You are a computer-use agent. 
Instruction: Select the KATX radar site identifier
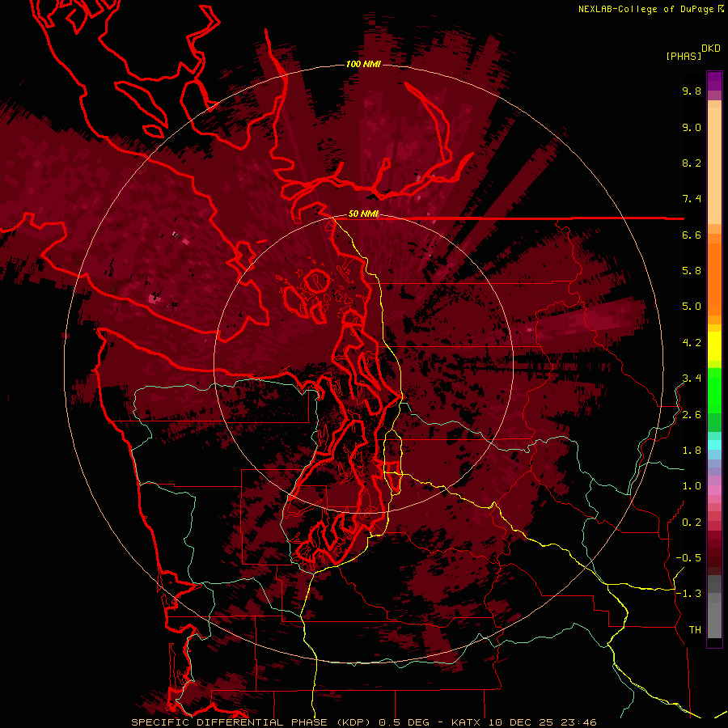467,722
